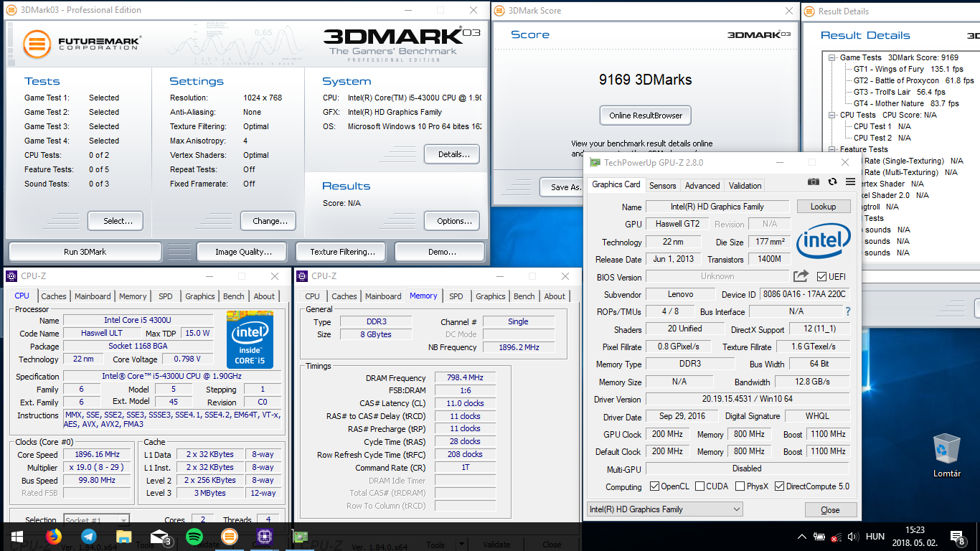Open Graphics tab in the CPU-Z Memory window

click(491, 296)
